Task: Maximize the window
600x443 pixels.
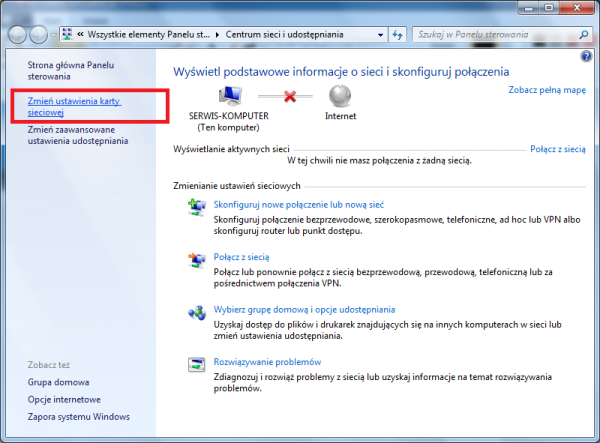Action: click(549, 8)
